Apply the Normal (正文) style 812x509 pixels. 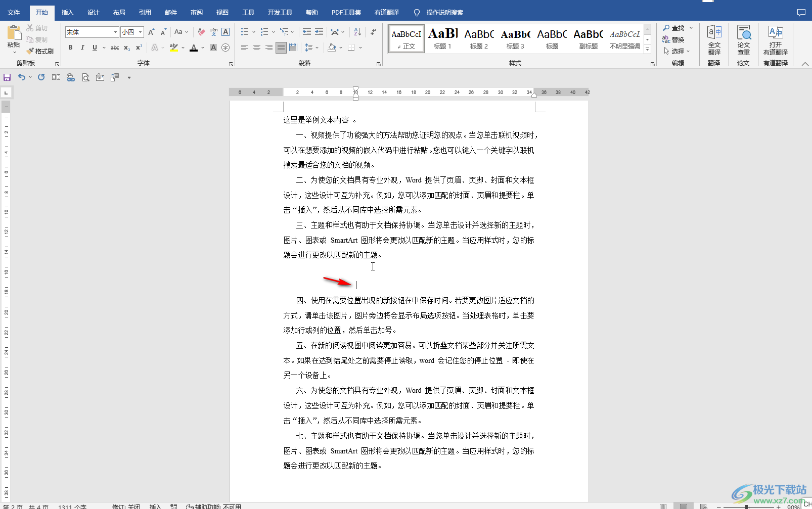[x=406, y=38]
